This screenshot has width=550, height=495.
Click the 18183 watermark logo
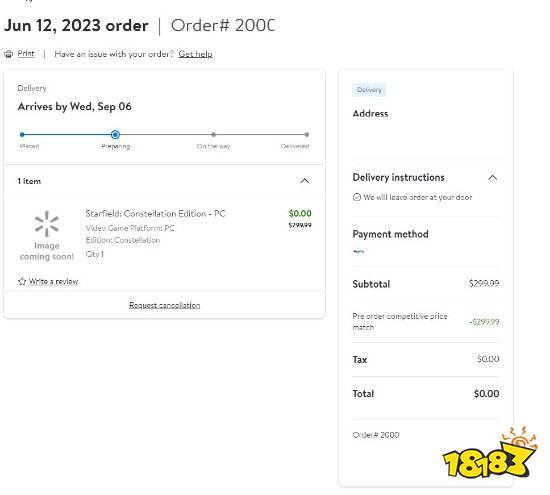[x=490, y=452]
